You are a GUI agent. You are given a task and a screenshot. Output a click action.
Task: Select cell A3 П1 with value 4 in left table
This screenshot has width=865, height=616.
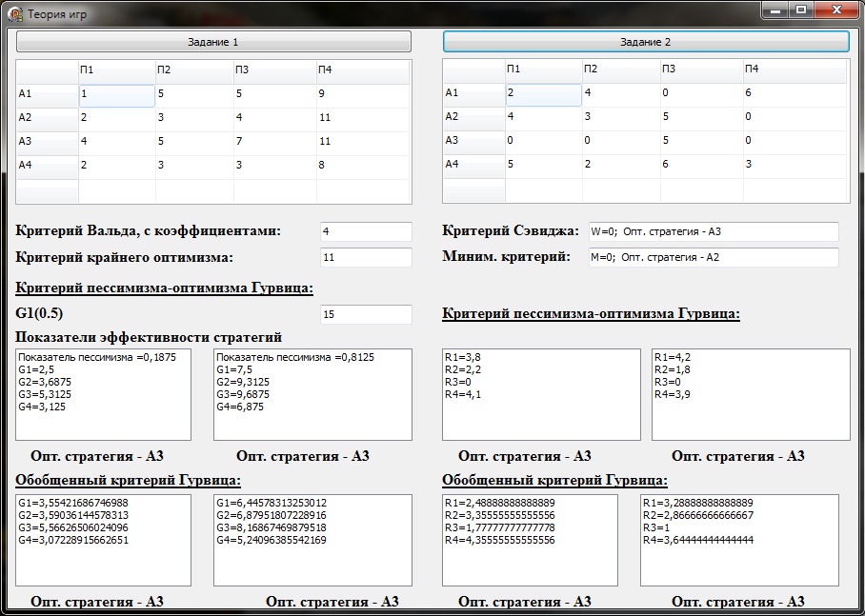tap(117, 144)
